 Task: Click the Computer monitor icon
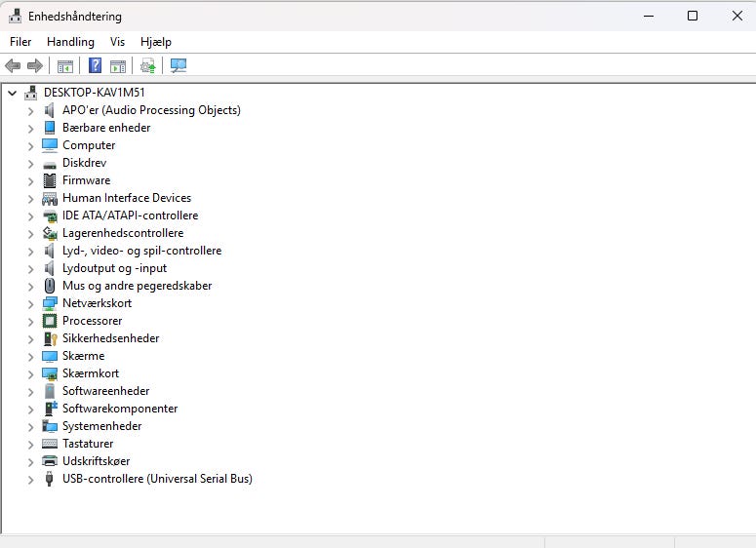pos(50,145)
